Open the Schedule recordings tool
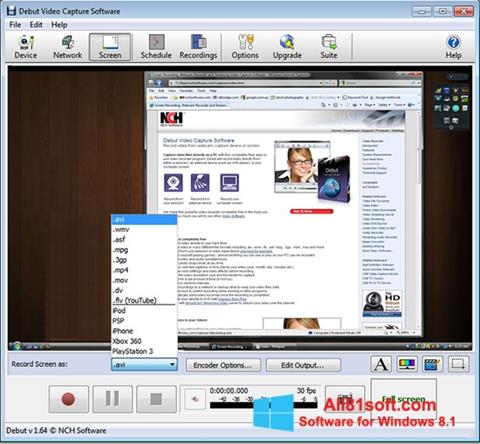The height and width of the screenshot is (444, 480). tap(156, 47)
